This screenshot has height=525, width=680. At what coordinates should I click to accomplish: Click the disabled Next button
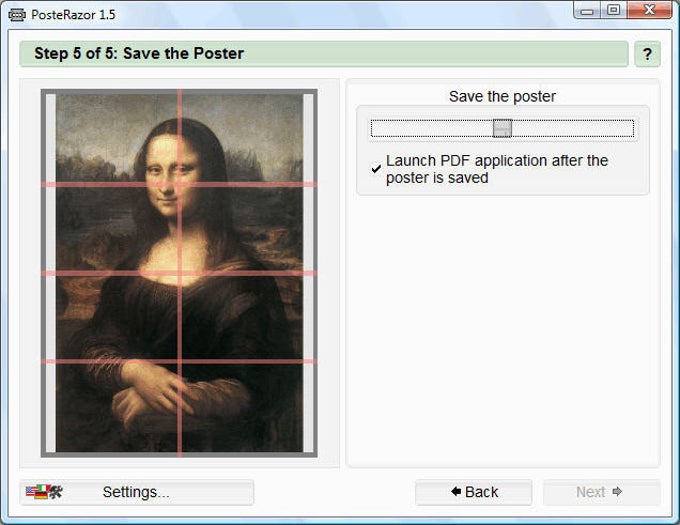[x=602, y=492]
